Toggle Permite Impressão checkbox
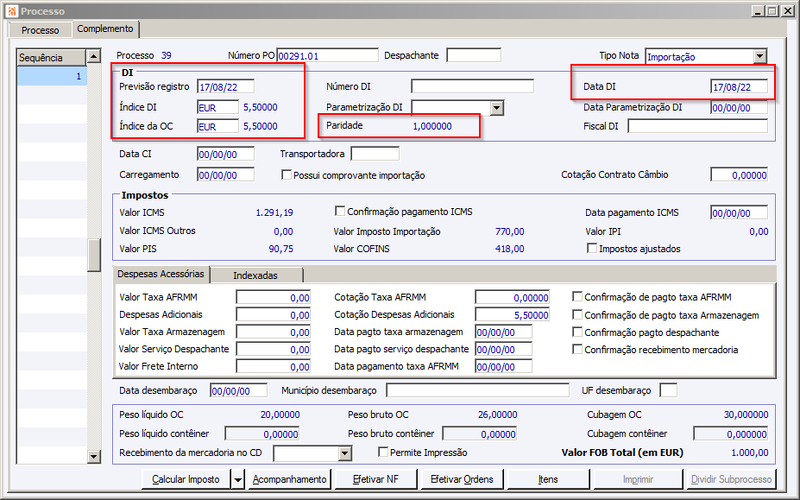 click(x=383, y=452)
